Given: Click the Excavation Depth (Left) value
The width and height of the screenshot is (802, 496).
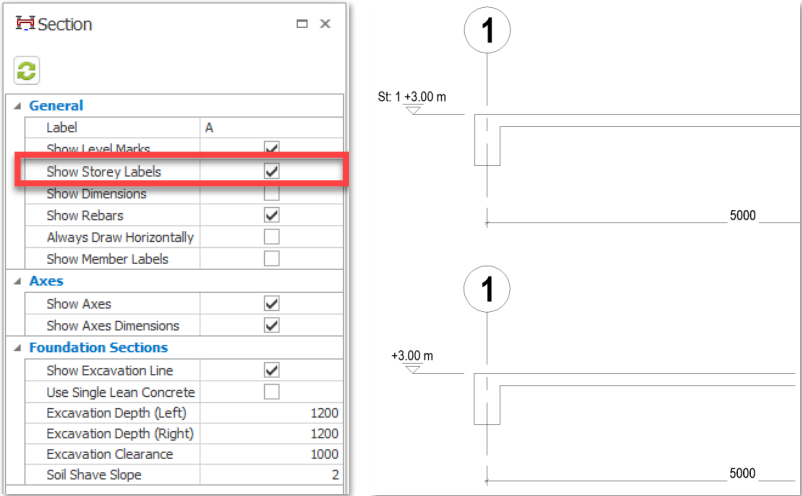Looking at the screenshot, I should click(x=270, y=413).
